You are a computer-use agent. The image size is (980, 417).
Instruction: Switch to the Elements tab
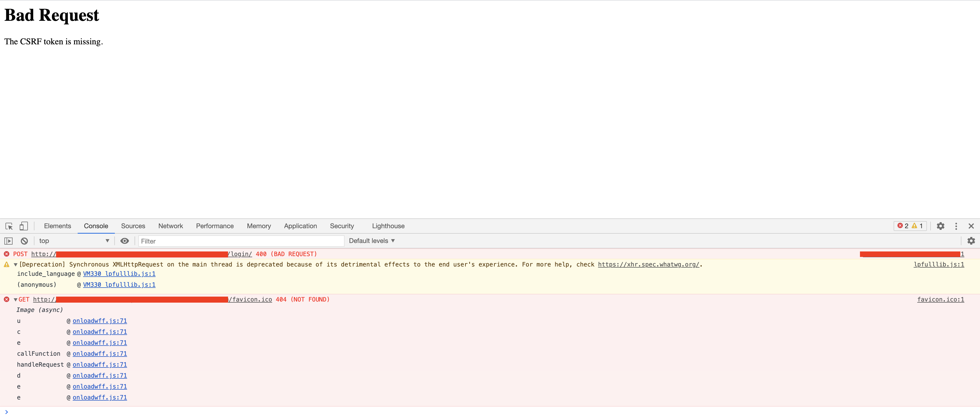click(57, 226)
